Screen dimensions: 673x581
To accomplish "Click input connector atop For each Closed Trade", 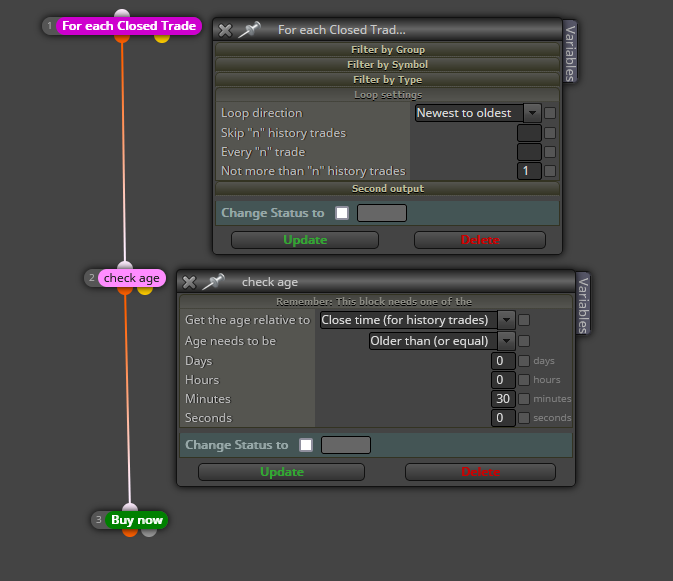I will coord(122,14).
